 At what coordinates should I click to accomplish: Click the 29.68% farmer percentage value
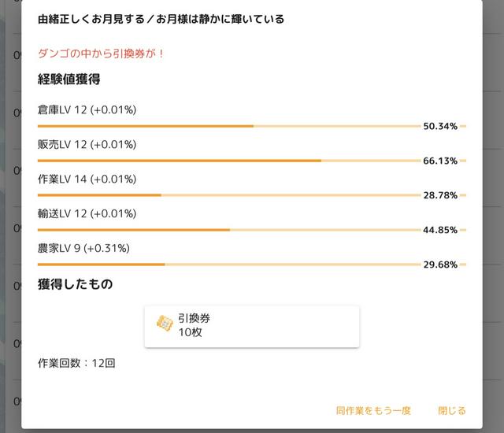[440, 265]
